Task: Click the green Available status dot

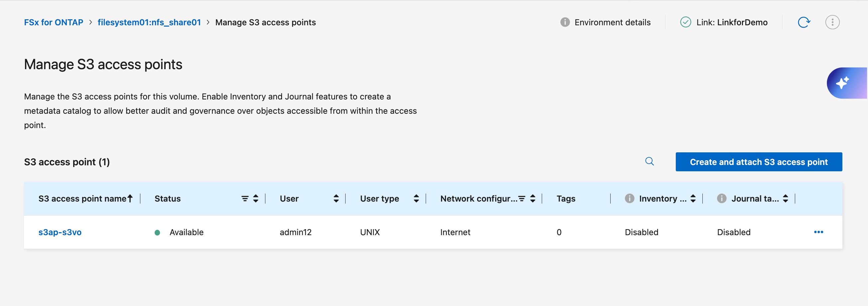Action: (157, 232)
